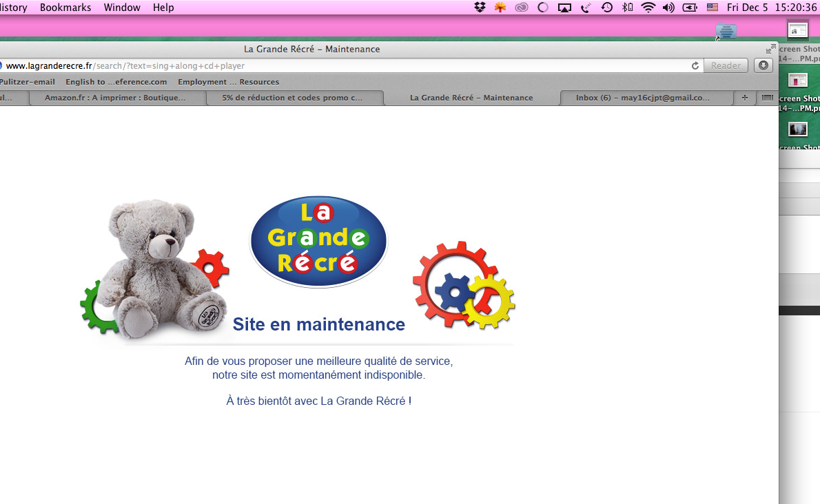
Task: Show all tabs with the tab overview icon
Action: click(767, 98)
